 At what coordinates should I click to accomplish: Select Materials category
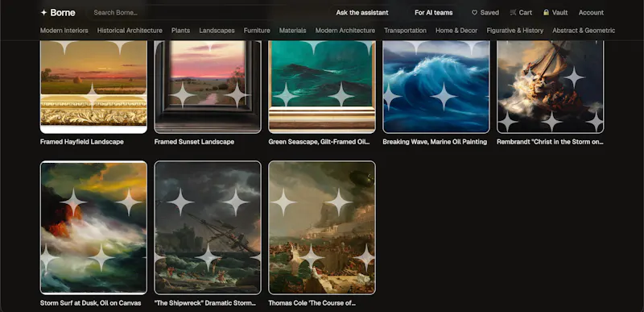tap(292, 31)
